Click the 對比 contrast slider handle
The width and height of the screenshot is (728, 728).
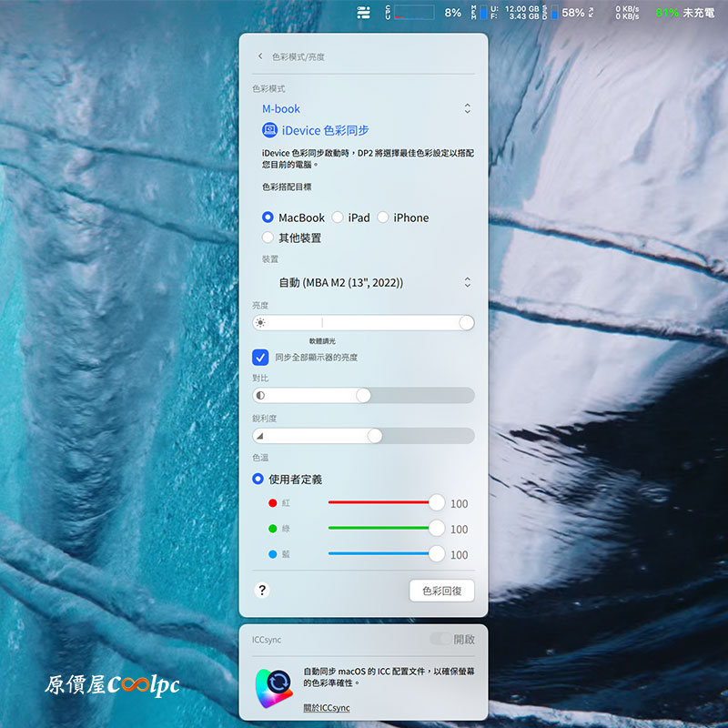coord(363,395)
